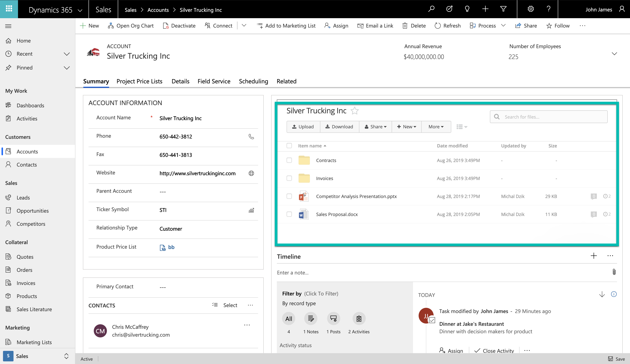
Task: Click the star icon next to Silver Trucking Inc
Action: pyautogui.click(x=354, y=111)
